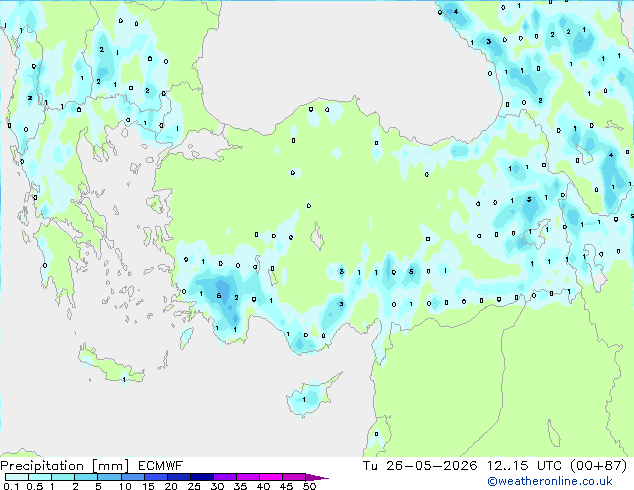This screenshot has width=634, height=490.
Task: Click the "6" precipitation value in southwest Turkey
Action: [219, 296]
